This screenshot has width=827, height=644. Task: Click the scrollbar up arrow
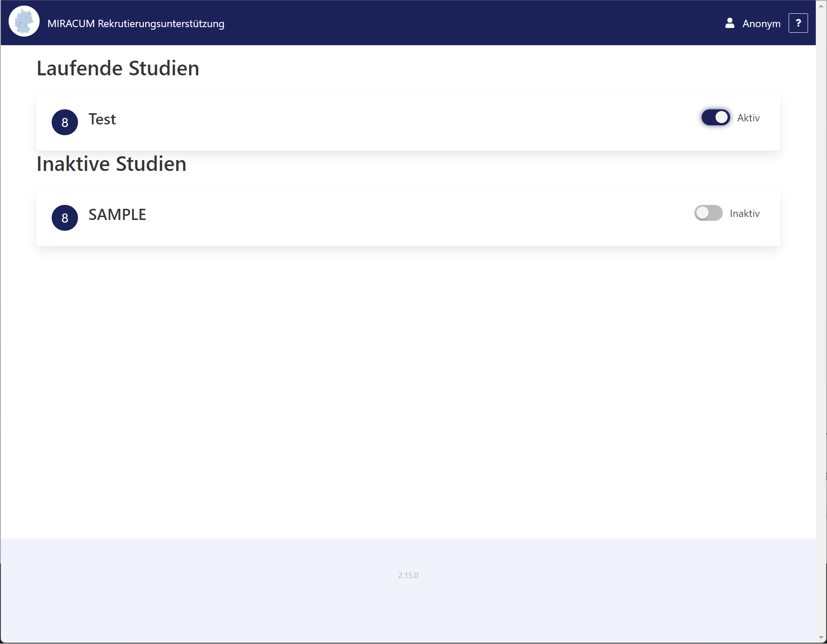point(821,6)
